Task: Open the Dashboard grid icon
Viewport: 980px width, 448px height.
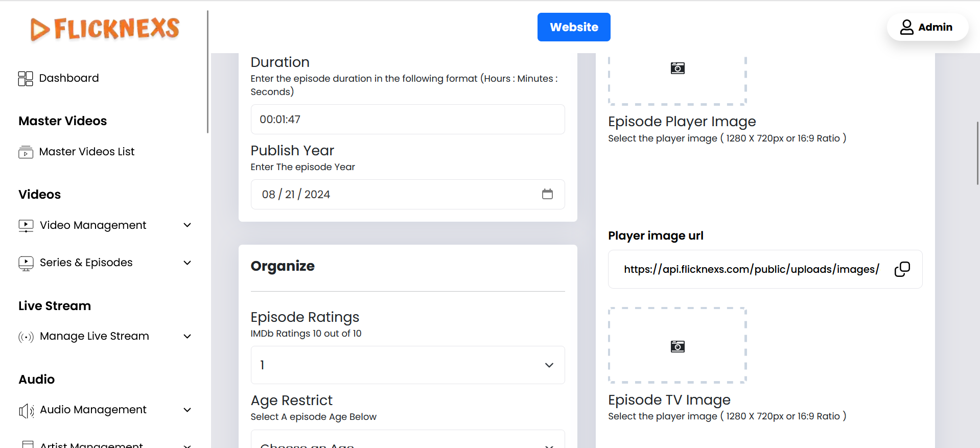Action: [26, 78]
